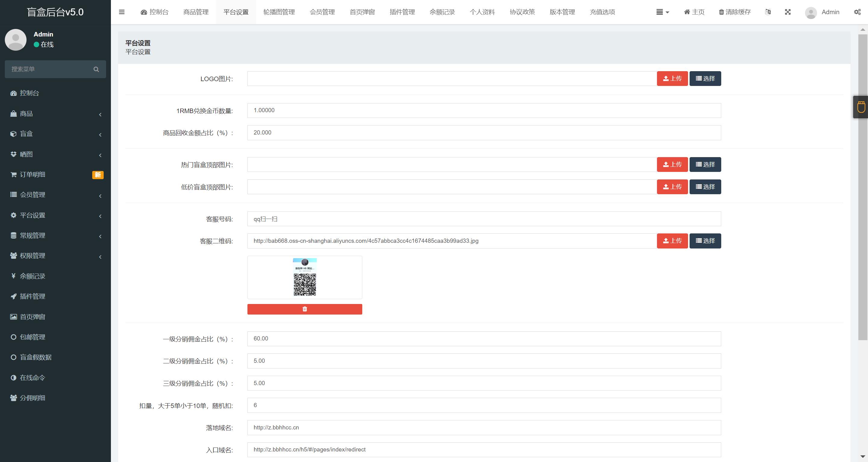
Task: Click 商品管理 in the top navigation
Action: tap(196, 11)
